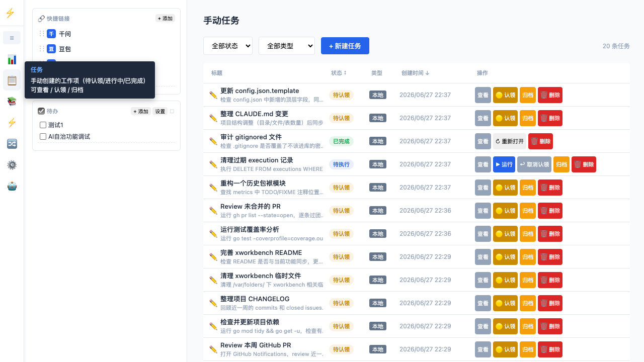Click the 待执行 status badge
This screenshot has width=644, height=362.
(341, 164)
